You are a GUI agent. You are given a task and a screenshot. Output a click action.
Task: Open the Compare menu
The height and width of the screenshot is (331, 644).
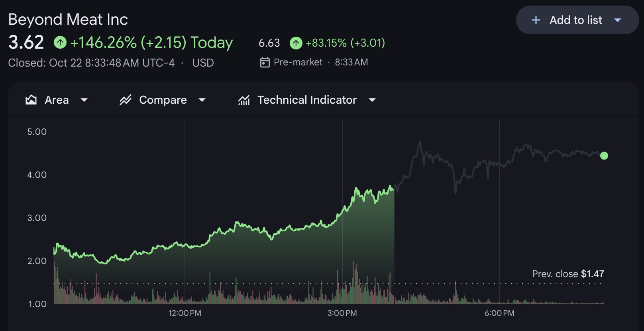163,100
